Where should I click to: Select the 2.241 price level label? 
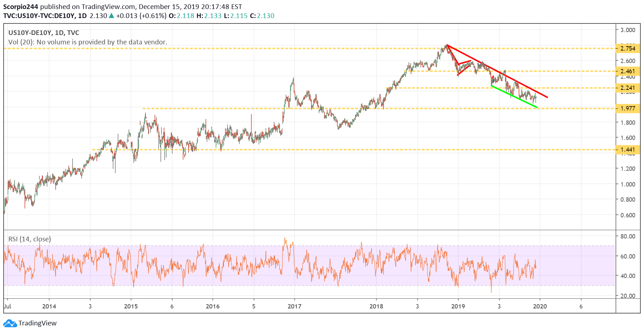coord(628,88)
